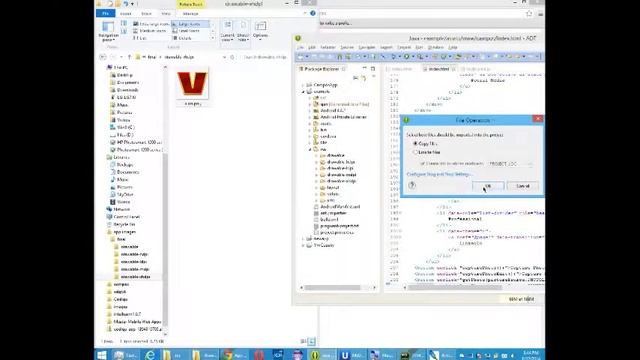Click the Collapse All icon in Package Explorer

pyautogui.click(x=356, y=78)
